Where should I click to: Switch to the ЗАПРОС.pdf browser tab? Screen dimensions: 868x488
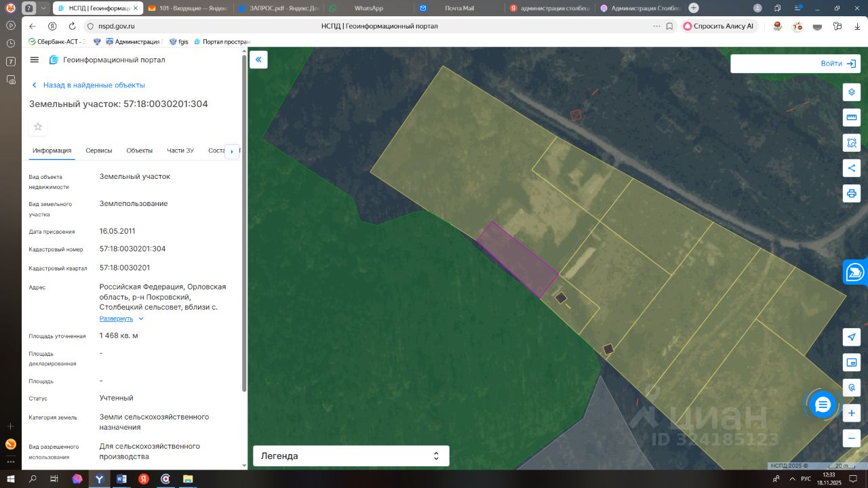tap(277, 8)
